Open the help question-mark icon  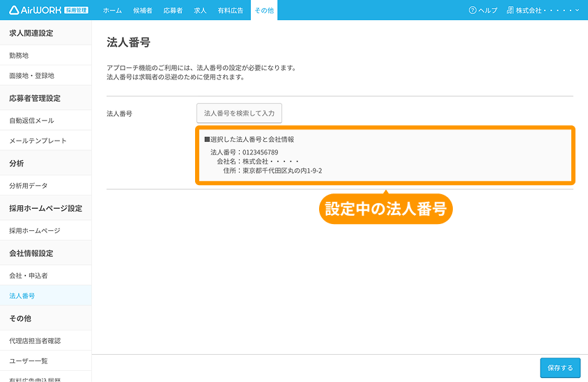coord(472,10)
